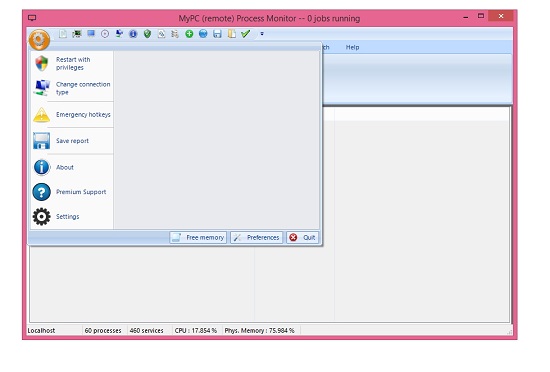Click the tree hierarchy toolbar icon
This screenshot has height=372, width=550.
coord(175,34)
